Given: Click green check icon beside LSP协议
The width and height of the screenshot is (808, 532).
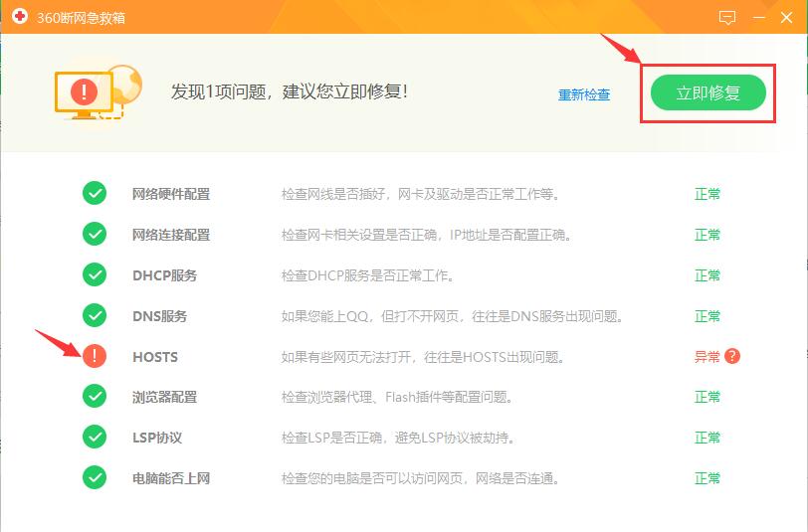Looking at the screenshot, I should pos(95,437).
